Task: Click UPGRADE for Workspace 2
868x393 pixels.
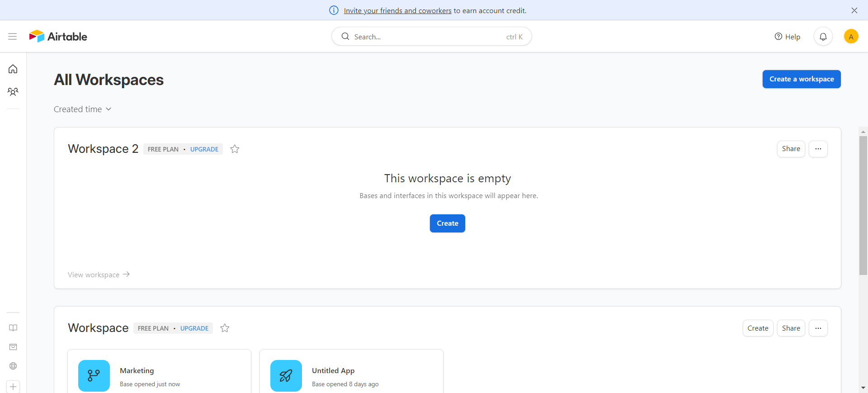Action: (204, 149)
